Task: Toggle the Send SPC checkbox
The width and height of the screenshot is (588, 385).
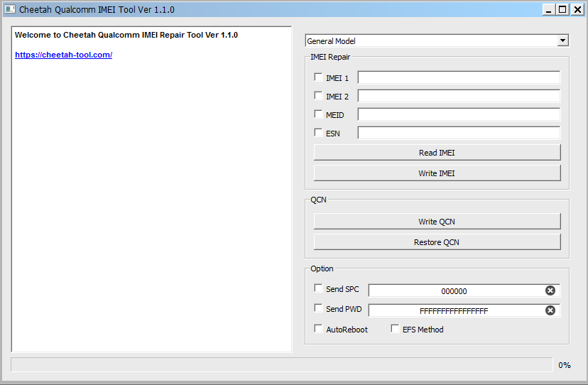Action: [318, 288]
